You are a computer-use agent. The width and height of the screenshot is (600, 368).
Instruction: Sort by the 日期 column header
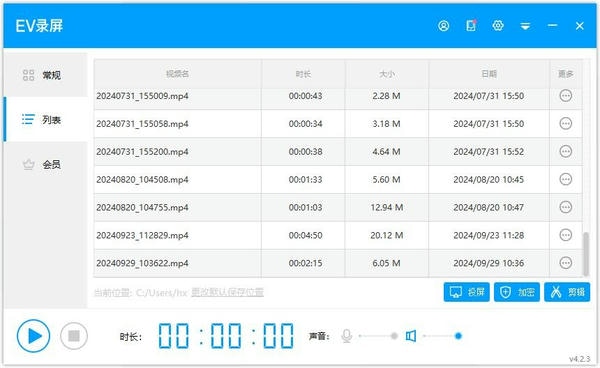click(489, 74)
